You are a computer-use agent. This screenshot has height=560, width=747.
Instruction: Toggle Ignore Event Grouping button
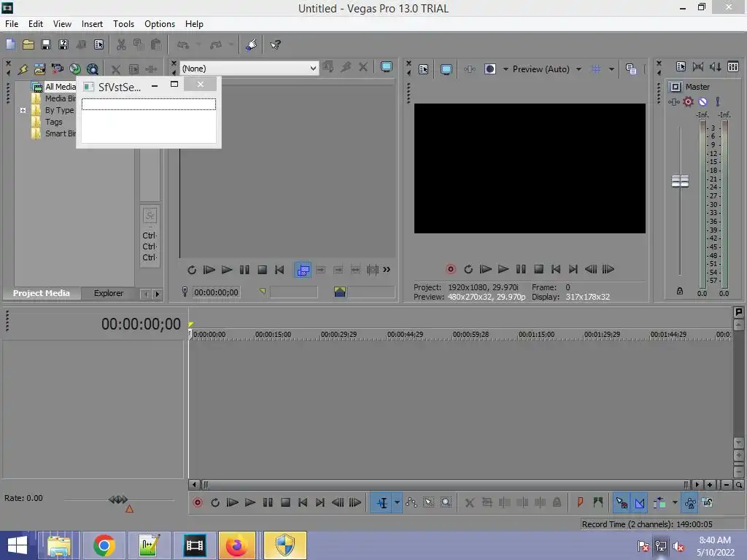tap(708, 502)
